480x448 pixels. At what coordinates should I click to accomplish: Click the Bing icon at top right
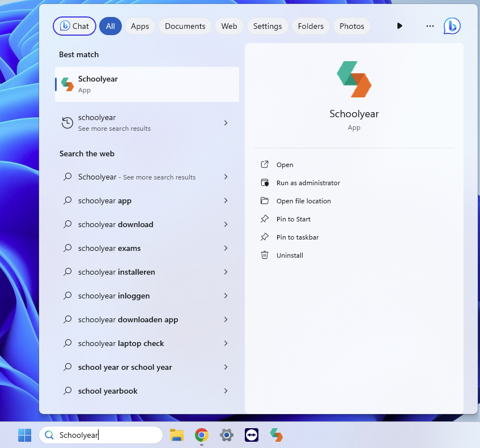452,26
